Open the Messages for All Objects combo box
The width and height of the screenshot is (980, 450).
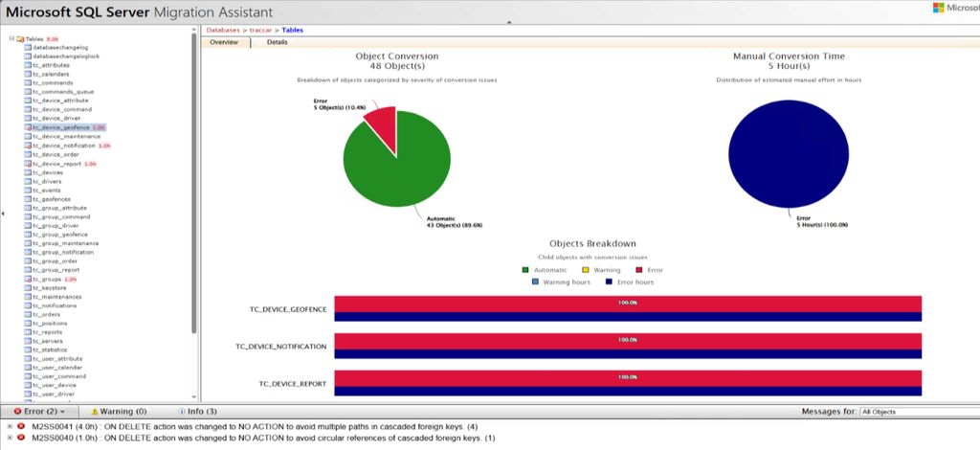[919, 412]
